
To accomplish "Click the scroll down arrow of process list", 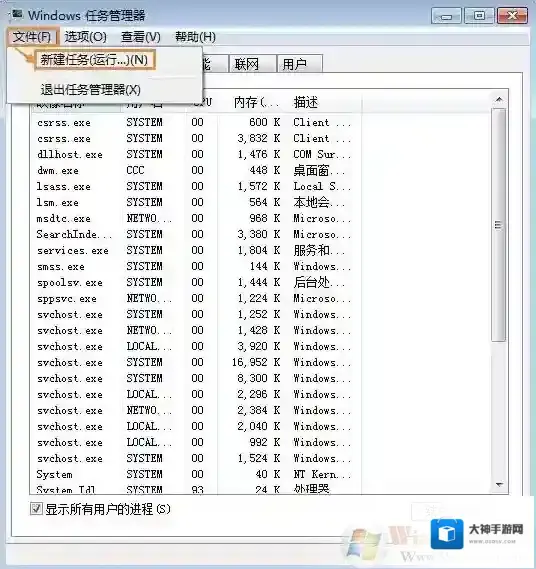I will (x=499, y=484).
